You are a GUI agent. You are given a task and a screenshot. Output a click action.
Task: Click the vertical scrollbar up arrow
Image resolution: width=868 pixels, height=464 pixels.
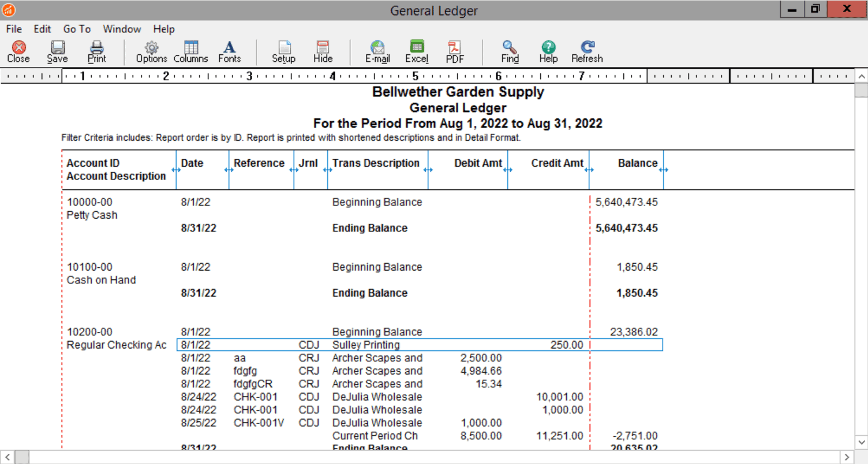coord(862,76)
